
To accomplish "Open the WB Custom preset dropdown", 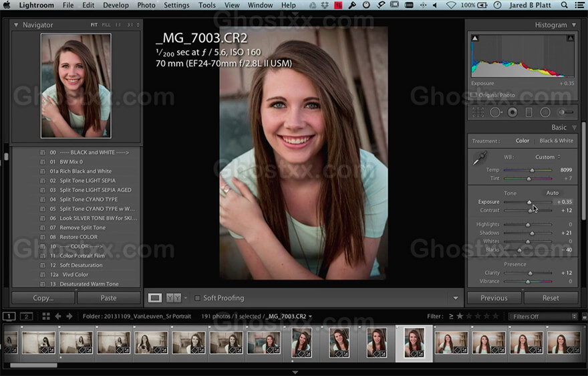I will click(x=547, y=157).
